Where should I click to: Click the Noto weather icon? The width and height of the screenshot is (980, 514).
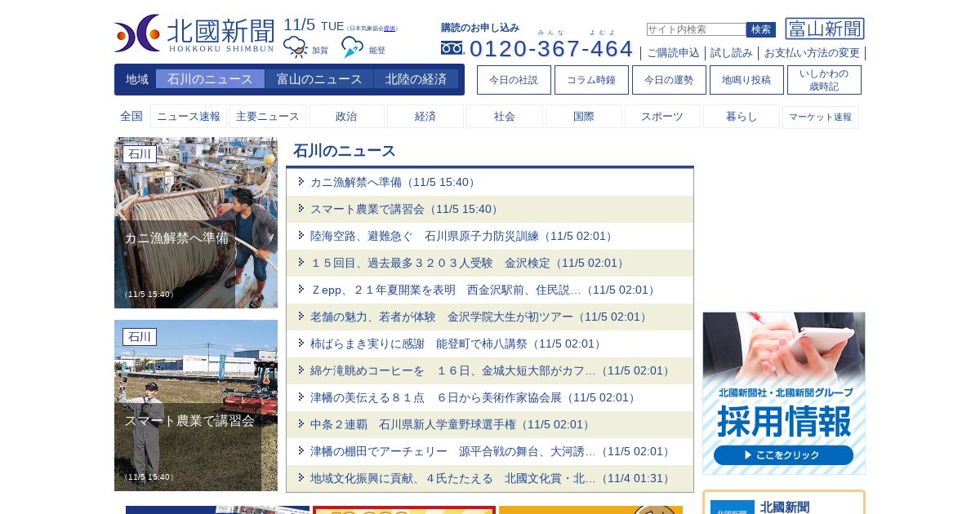pos(353,47)
